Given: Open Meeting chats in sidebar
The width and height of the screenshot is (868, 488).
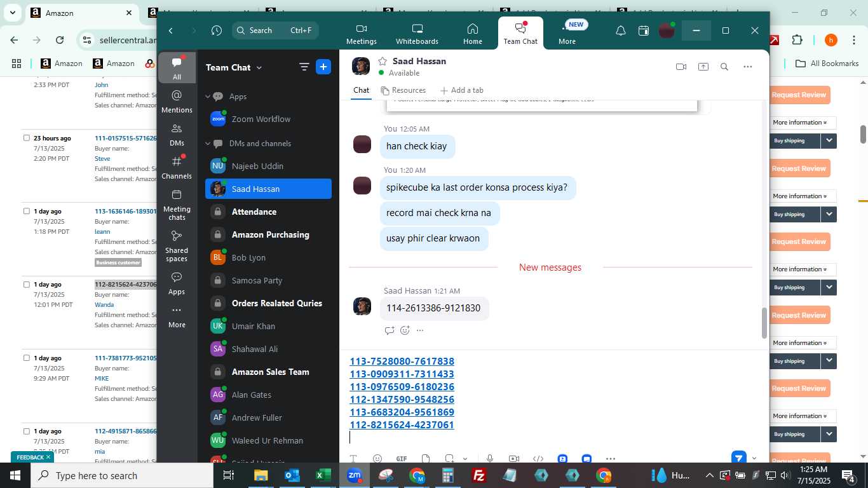Looking at the screenshot, I should pyautogui.click(x=177, y=205).
